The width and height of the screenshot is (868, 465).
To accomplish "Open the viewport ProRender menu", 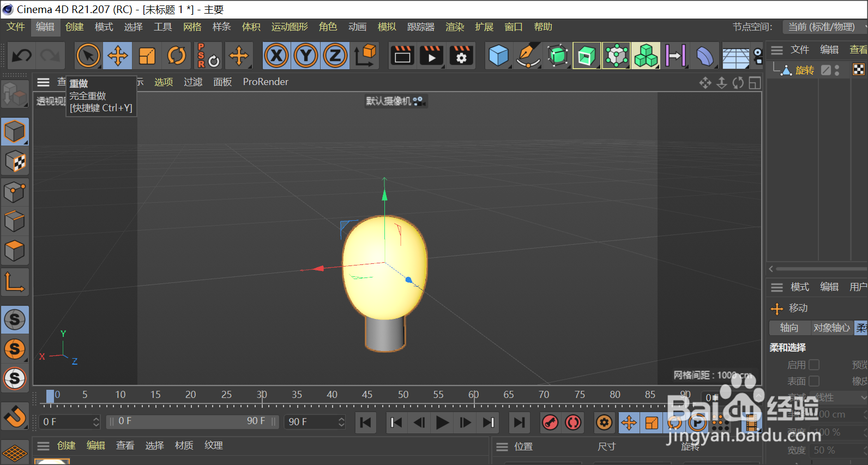I will click(x=266, y=82).
